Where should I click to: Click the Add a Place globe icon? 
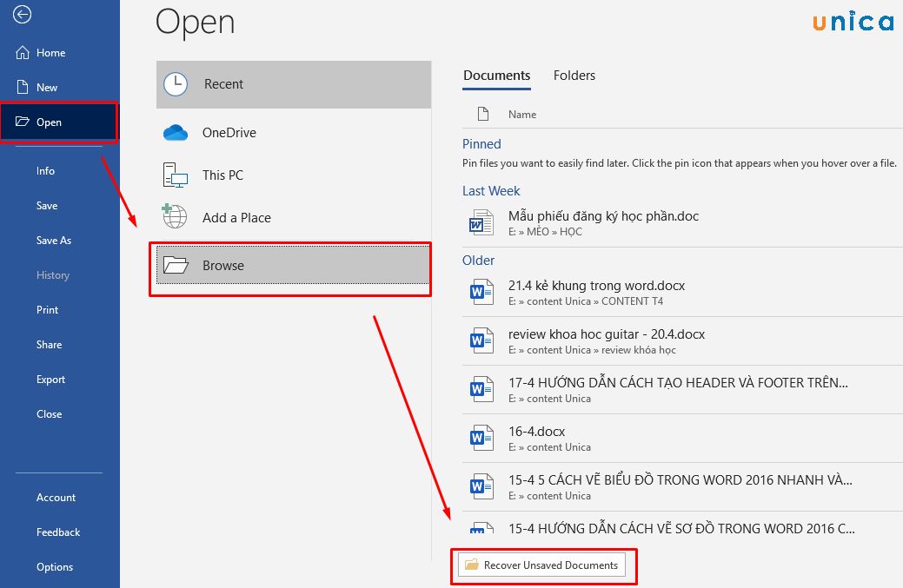[x=175, y=217]
